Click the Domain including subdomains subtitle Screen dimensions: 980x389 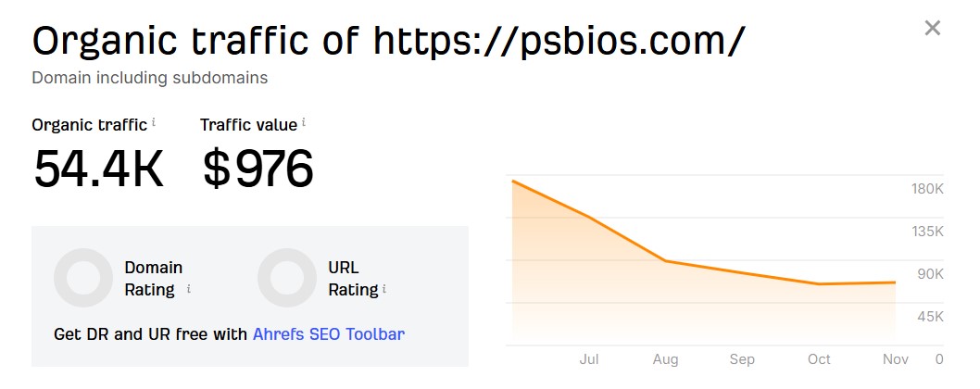150,78
